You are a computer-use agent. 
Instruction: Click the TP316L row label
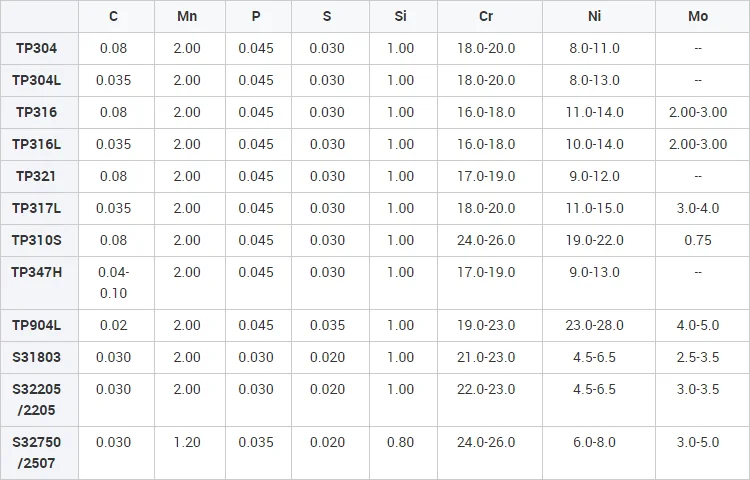(x=36, y=144)
